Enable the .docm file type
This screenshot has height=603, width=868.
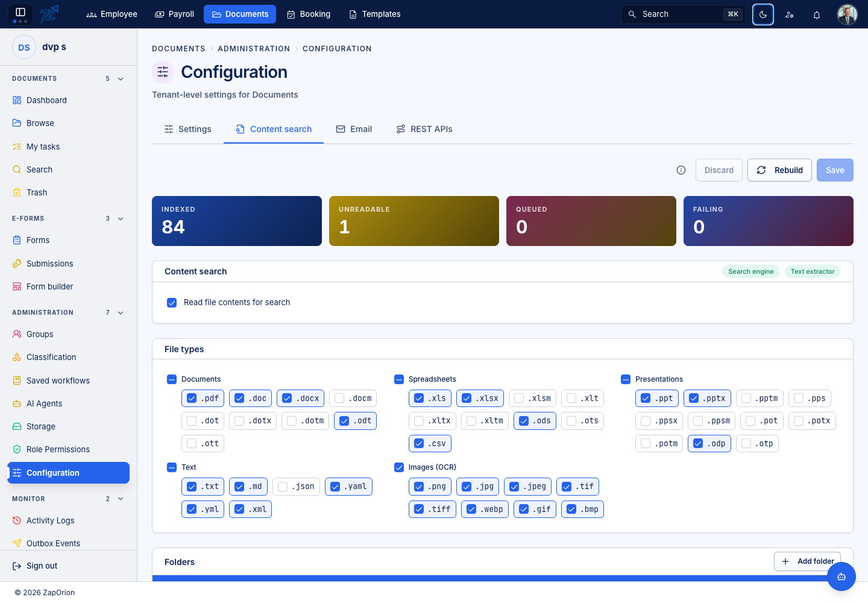coord(339,398)
